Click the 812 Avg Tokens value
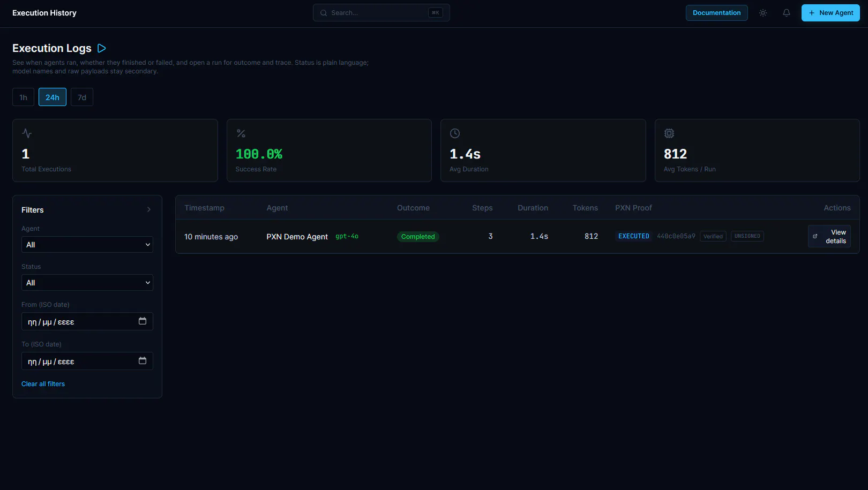Image resolution: width=868 pixels, height=490 pixels. pyautogui.click(x=675, y=154)
